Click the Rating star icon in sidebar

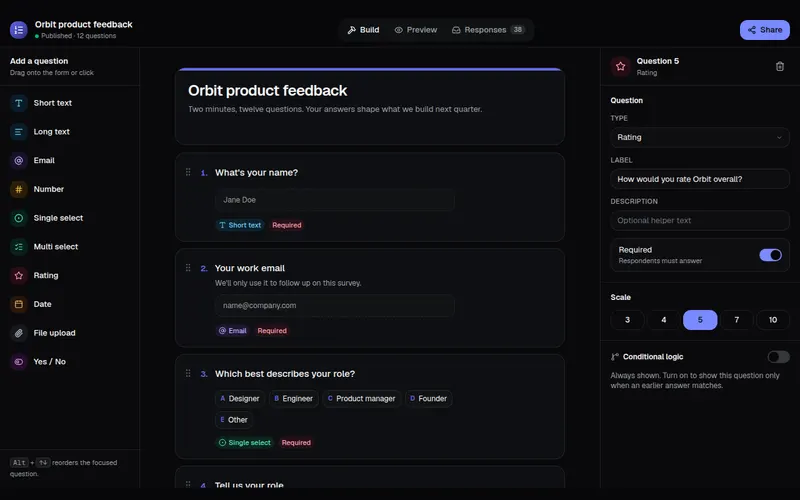(18, 276)
